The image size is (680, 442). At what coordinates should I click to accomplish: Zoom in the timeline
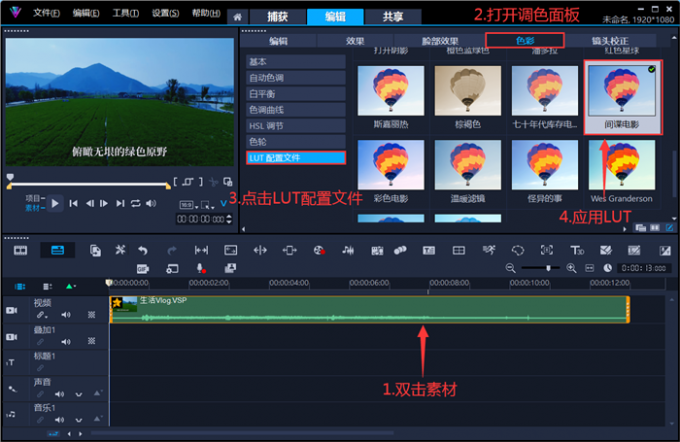572,268
